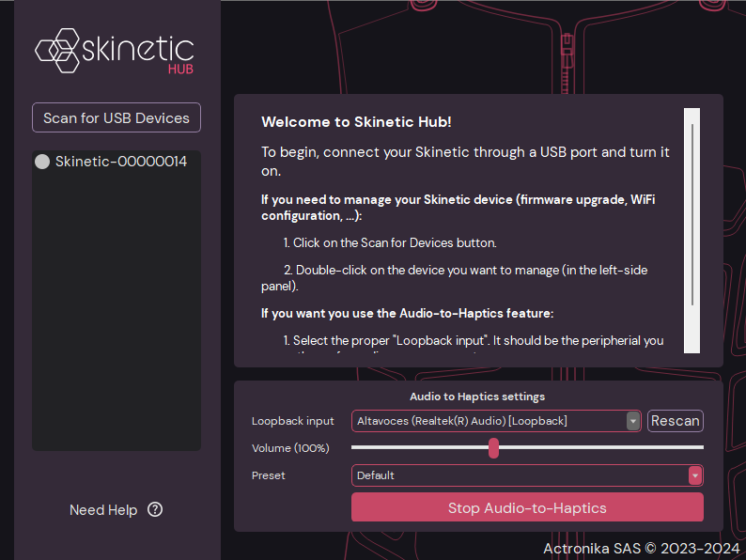Click 'Actronika SAS © 2023-2024' copyright text

click(x=642, y=549)
